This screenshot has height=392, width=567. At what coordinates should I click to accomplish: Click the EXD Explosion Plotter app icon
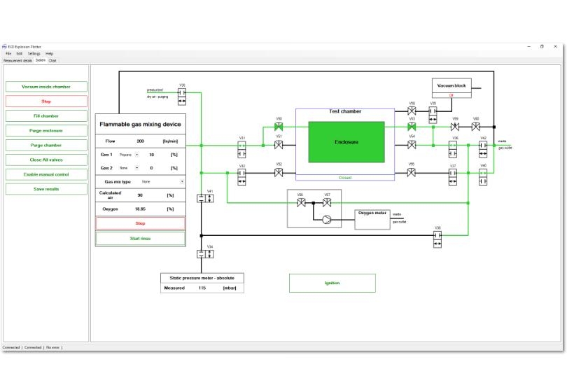click(x=5, y=47)
